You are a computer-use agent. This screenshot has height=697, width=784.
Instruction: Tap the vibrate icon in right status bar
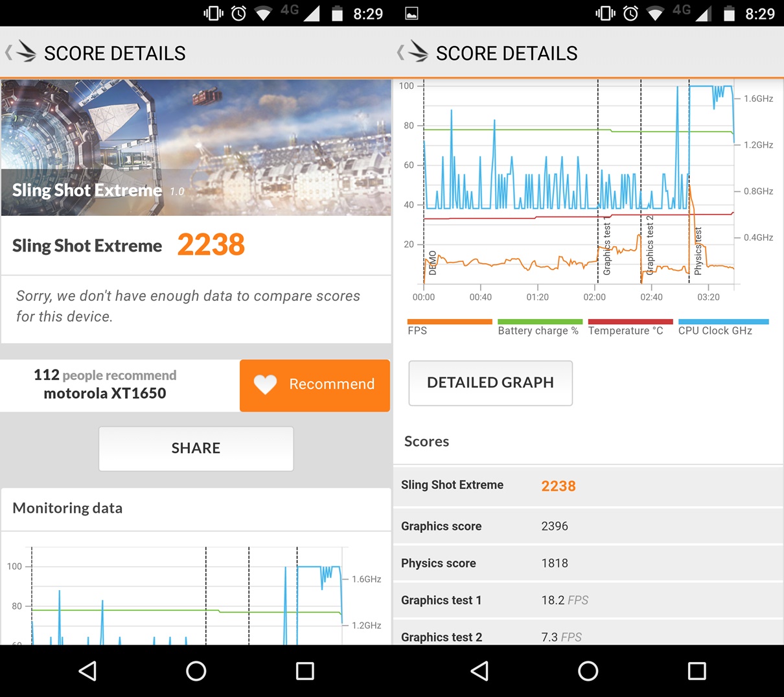[x=605, y=14]
